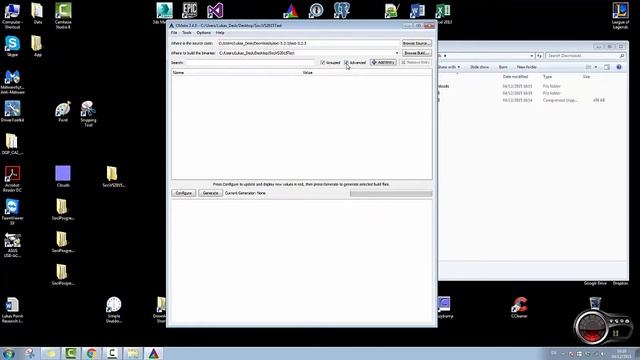This screenshot has height=360, width=640.
Task: Open Visual Studio desktop icon
Action: pos(215,11)
